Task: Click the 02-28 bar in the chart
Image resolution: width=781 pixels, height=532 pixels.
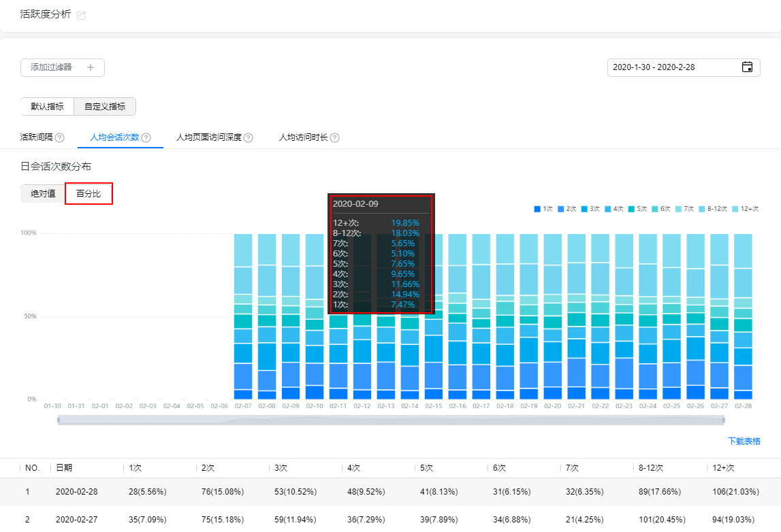Action: pos(743,316)
